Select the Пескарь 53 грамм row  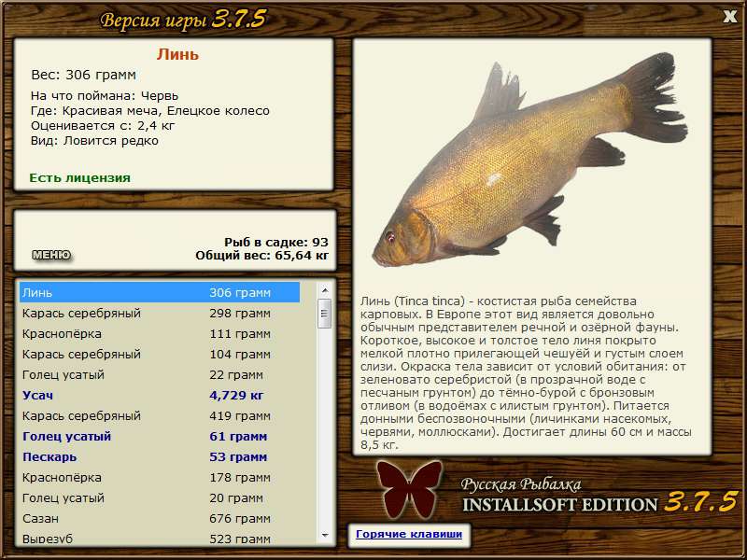click(x=160, y=456)
